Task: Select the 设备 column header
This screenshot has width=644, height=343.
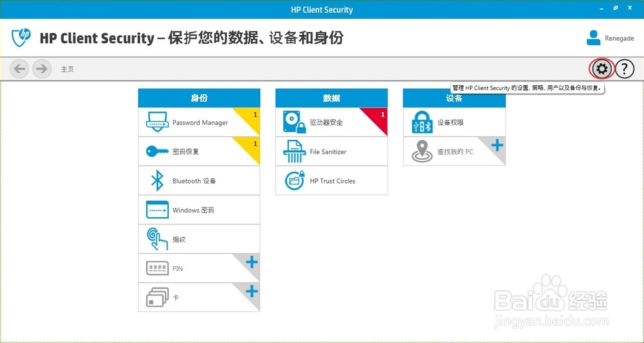Action: point(454,98)
